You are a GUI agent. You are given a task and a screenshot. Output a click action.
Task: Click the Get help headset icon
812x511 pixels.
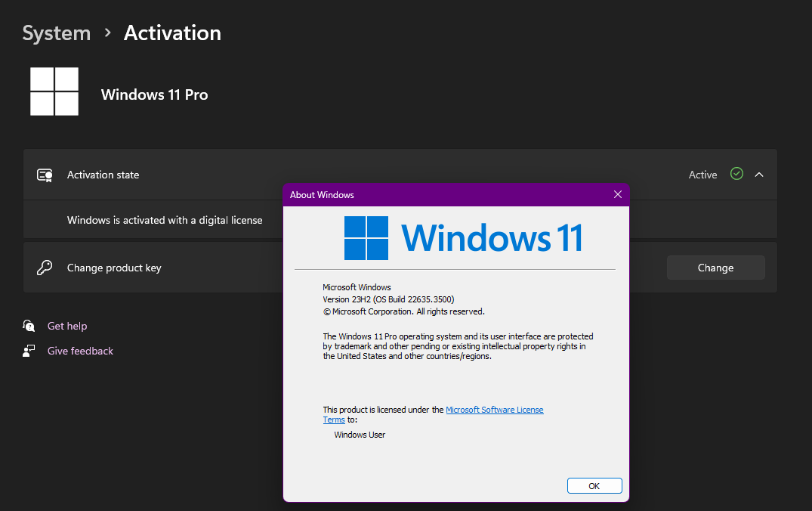pos(29,326)
